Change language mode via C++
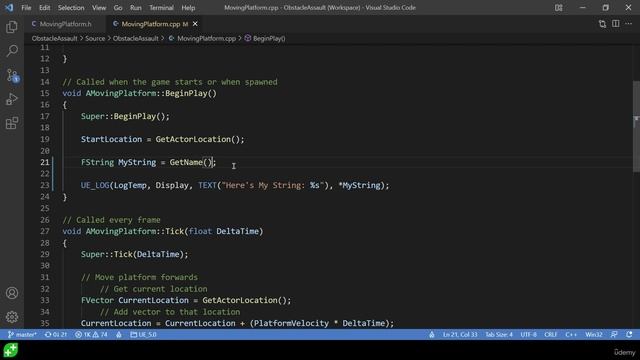The height and width of the screenshot is (360, 640). pyautogui.click(x=571, y=335)
